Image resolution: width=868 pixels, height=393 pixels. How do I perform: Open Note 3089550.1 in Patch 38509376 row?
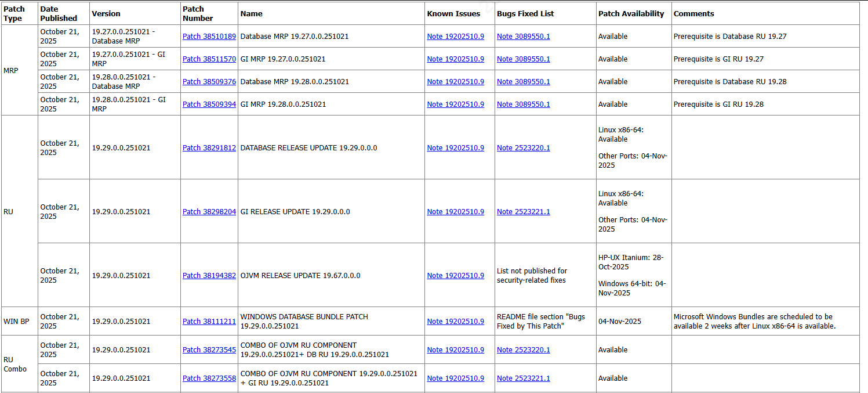pyautogui.click(x=524, y=82)
